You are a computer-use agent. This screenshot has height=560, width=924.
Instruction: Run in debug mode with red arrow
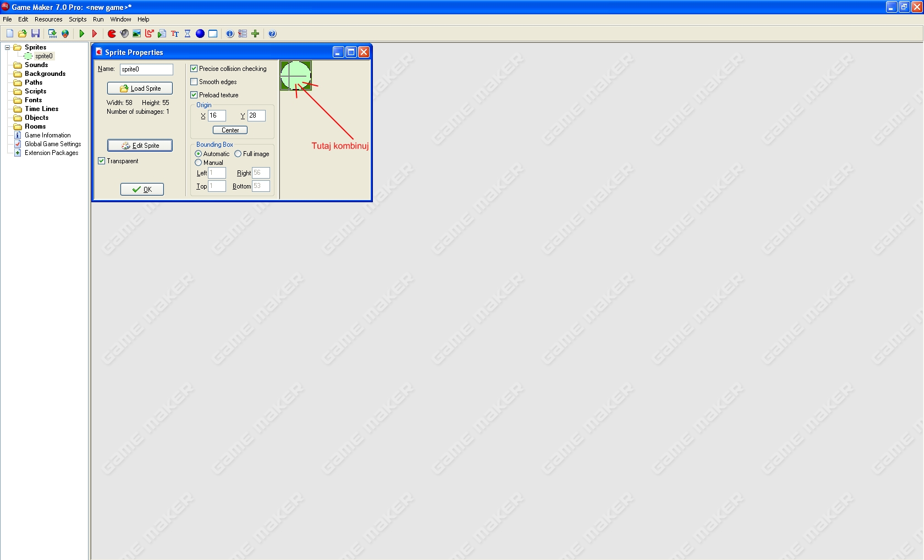pyautogui.click(x=95, y=34)
